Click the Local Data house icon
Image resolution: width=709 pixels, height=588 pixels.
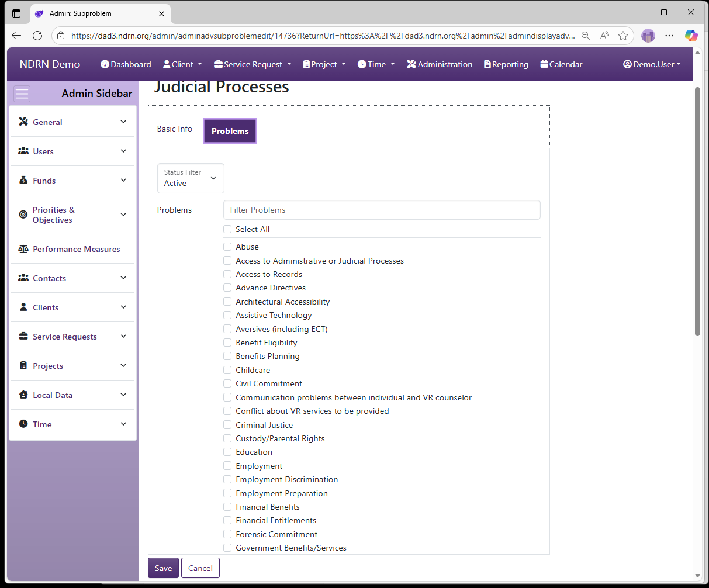click(23, 395)
